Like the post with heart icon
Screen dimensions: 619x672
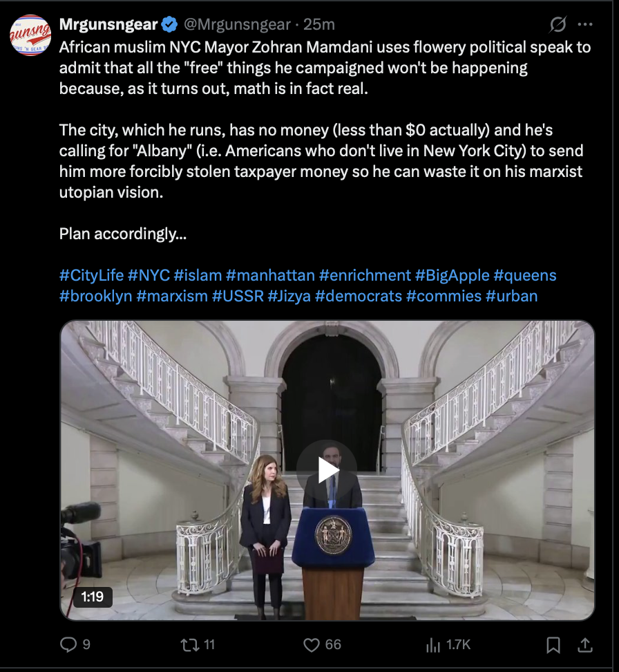pyautogui.click(x=312, y=644)
